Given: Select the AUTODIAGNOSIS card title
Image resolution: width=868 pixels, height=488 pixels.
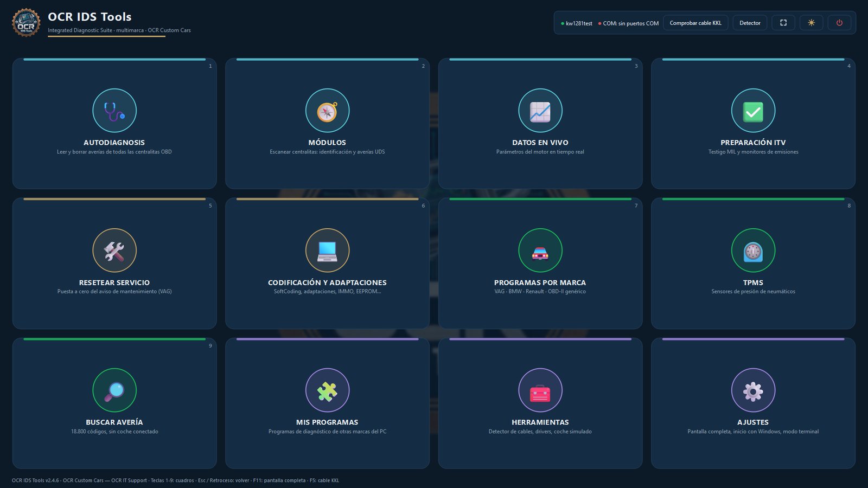Looking at the screenshot, I should click(x=114, y=143).
